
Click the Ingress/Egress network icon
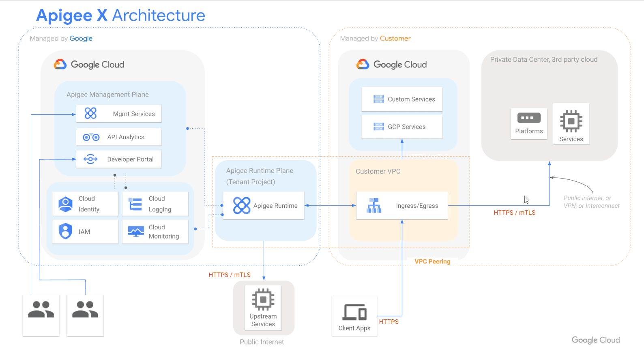tap(374, 205)
